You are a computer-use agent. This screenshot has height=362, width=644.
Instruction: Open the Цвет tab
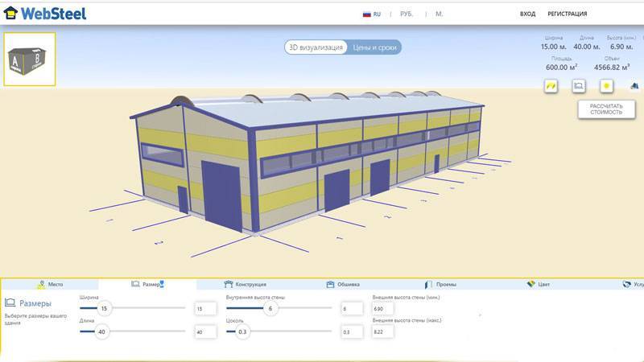pos(538,284)
